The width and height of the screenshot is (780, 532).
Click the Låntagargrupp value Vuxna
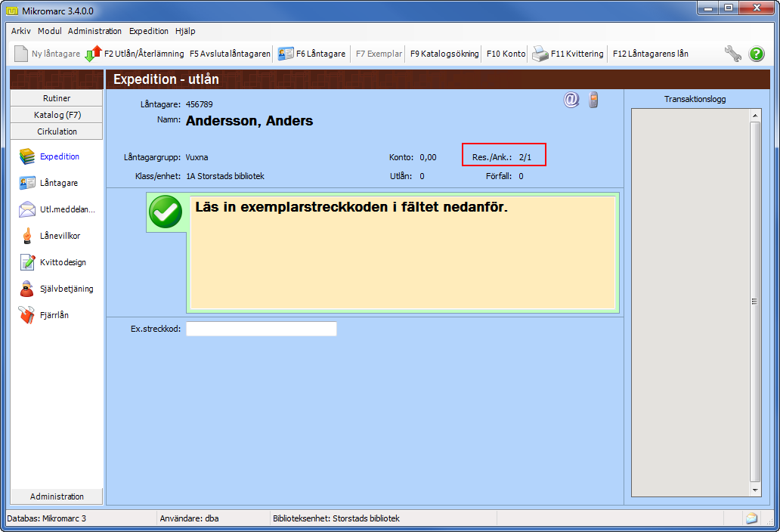point(197,157)
